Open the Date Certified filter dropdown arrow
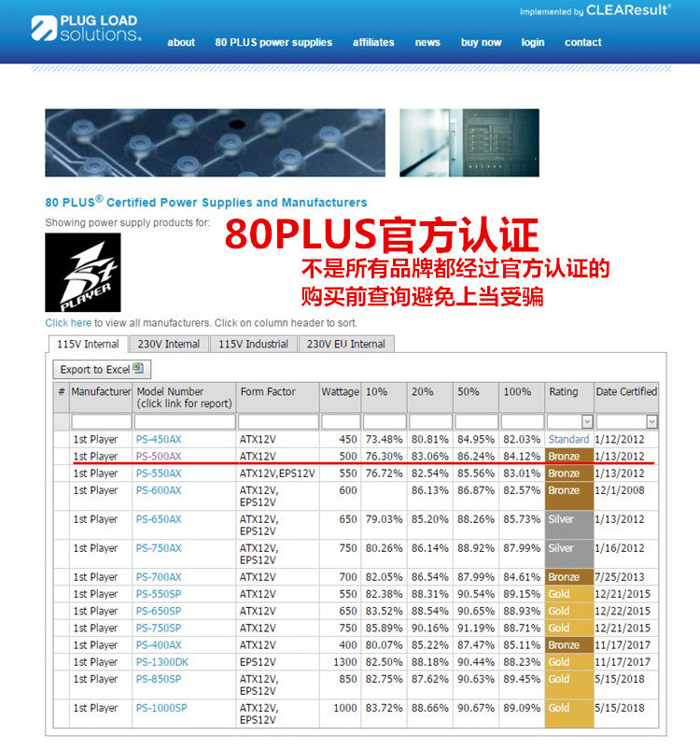This screenshot has height=749, width=700. 651,422
